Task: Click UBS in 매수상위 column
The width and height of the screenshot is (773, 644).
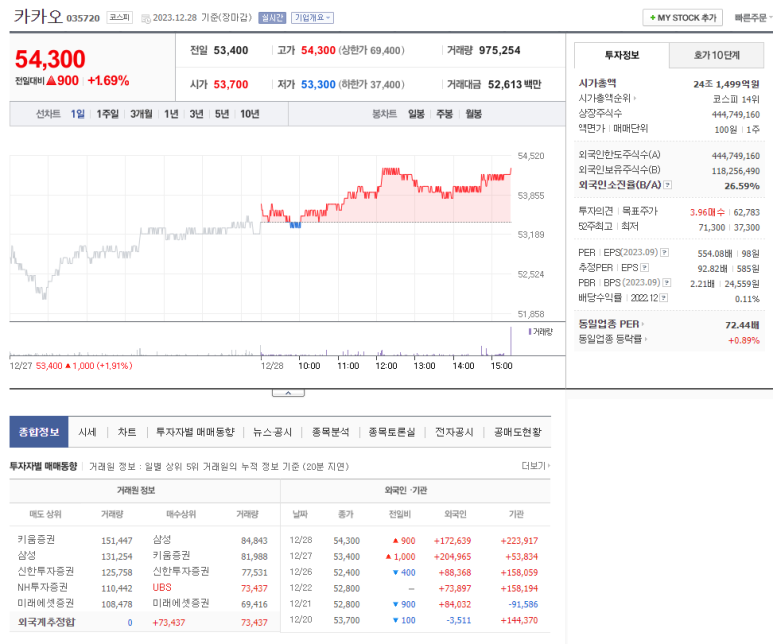Action: click(x=162, y=587)
